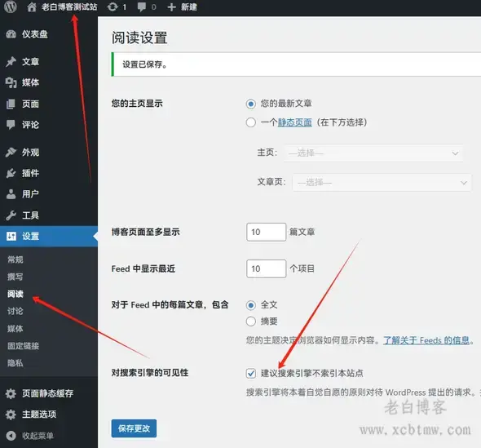Open the updates icon showing 1
This screenshot has width=481, height=448.
(x=113, y=7)
